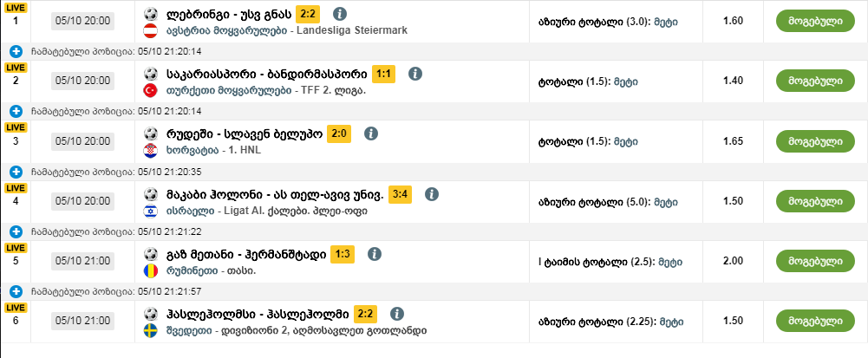The image size is (868, 358).
Task: Click the LIVE badge on bet number 4
Action: click(x=16, y=186)
